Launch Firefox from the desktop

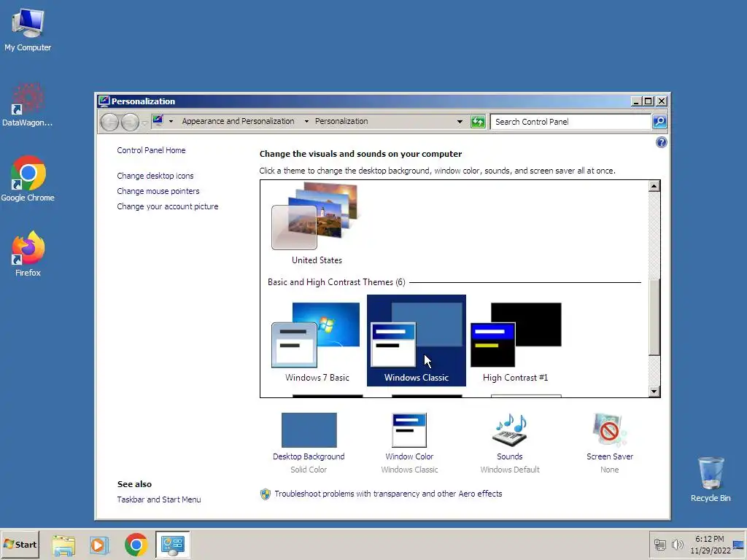[28, 254]
